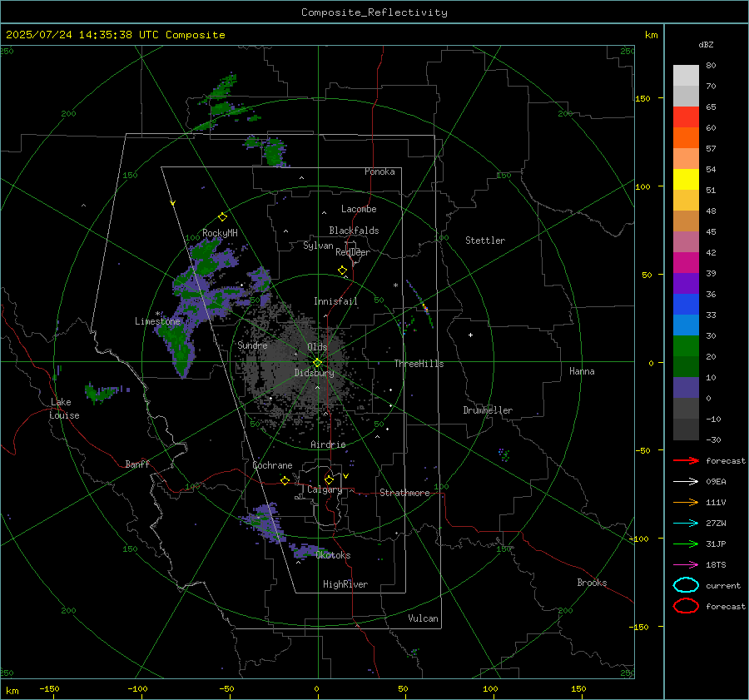The image size is (749, 700).
Task: Click the yellow diamond marker below RedDeer
Action: click(x=342, y=271)
